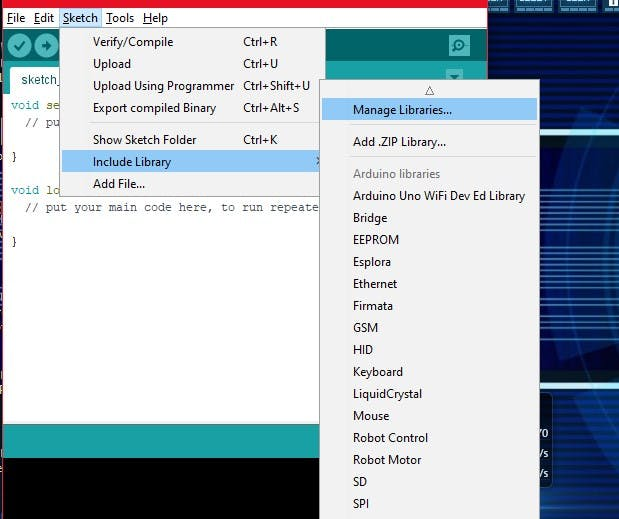Open the tab dropdown arrow below Serial Monitor

coord(454,75)
